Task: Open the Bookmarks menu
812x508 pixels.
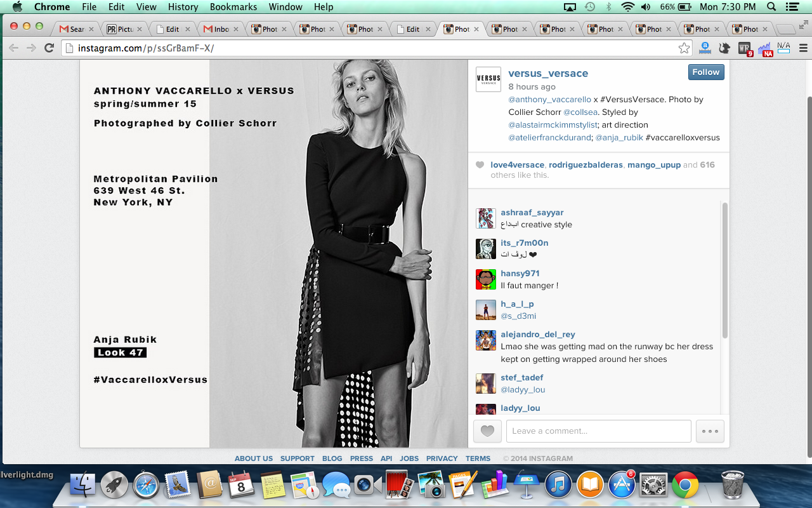Action: pos(233,7)
